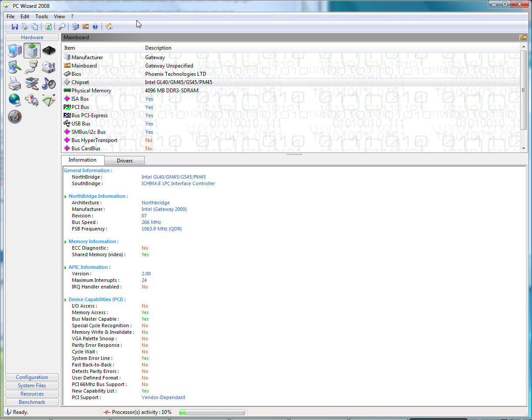532x420 pixels.
Task: Click the Home house toolbar icon
Action: [109, 27]
